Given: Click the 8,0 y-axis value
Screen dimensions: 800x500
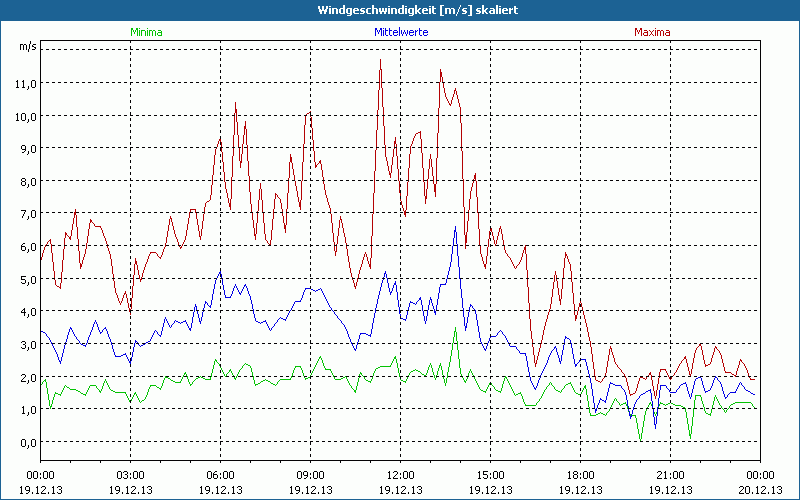Looking at the screenshot, I should 29,182.
